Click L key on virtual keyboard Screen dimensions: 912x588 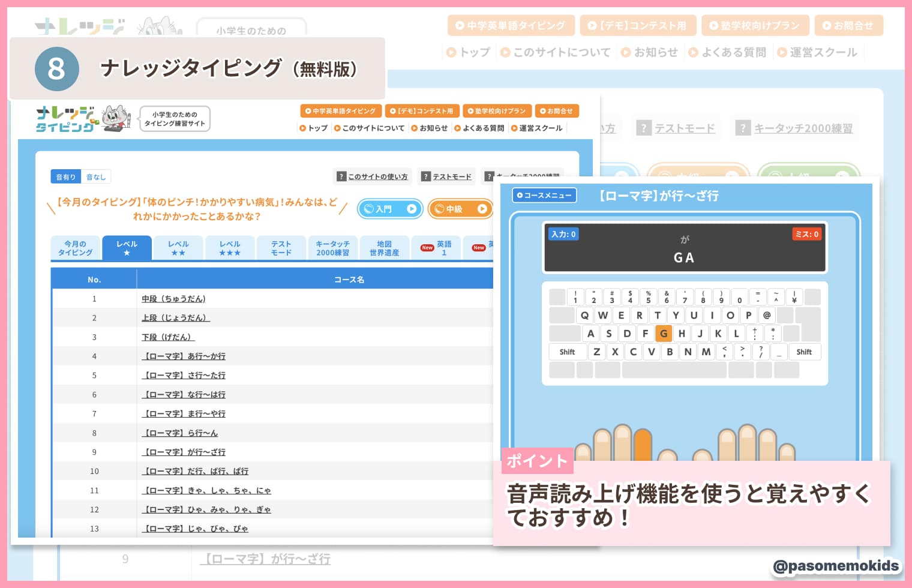click(x=736, y=334)
